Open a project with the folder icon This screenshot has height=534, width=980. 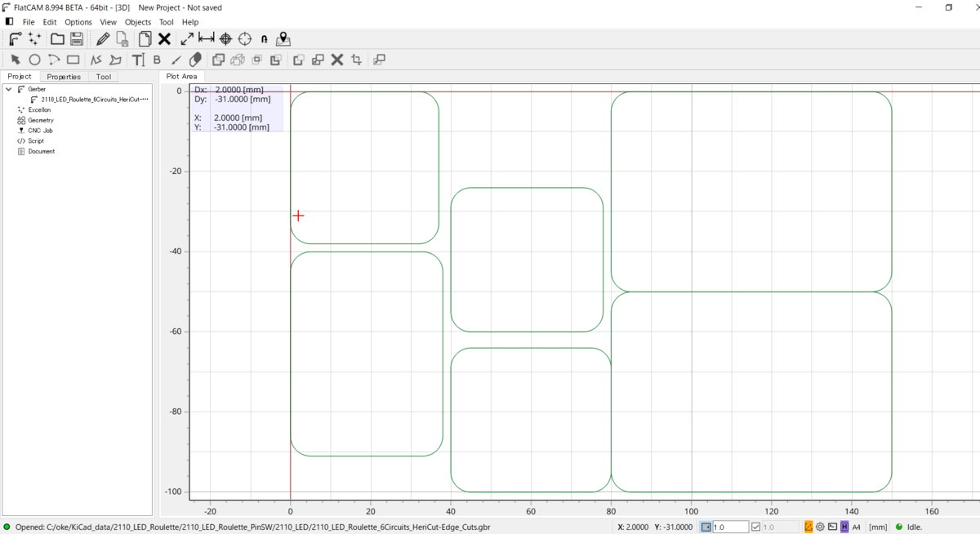click(x=57, y=38)
